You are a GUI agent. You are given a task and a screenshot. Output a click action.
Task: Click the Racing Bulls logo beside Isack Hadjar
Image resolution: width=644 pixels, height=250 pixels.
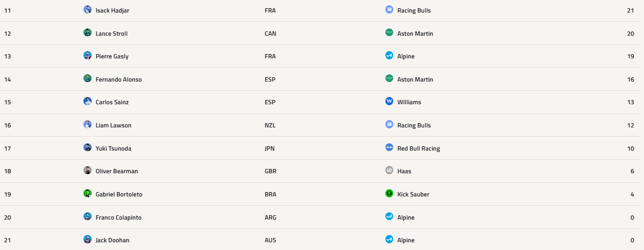click(x=389, y=10)
